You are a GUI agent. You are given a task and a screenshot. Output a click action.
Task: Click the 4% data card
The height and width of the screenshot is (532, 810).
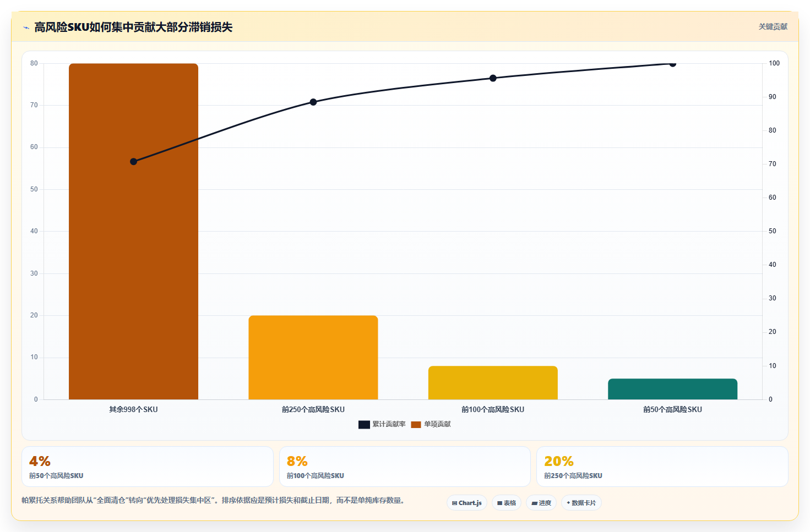point(148,467)
